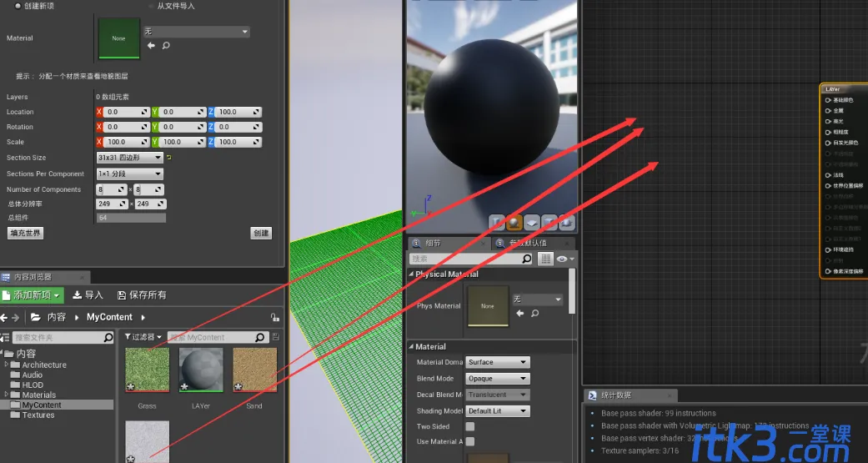Viewport: 868px width, 463px height.
Task: Click the 搜索 MyContent search field
Action: [218, 337]
